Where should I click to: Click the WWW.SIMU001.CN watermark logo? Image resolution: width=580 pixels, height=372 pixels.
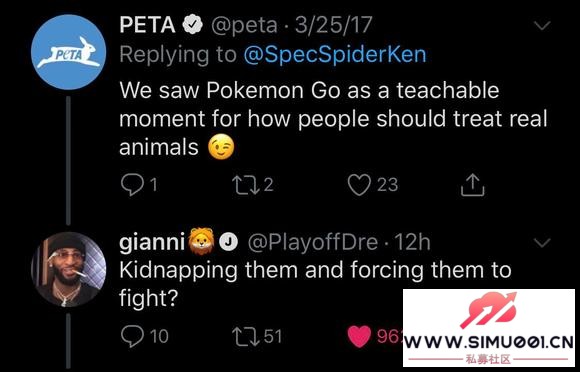(489, 328)
